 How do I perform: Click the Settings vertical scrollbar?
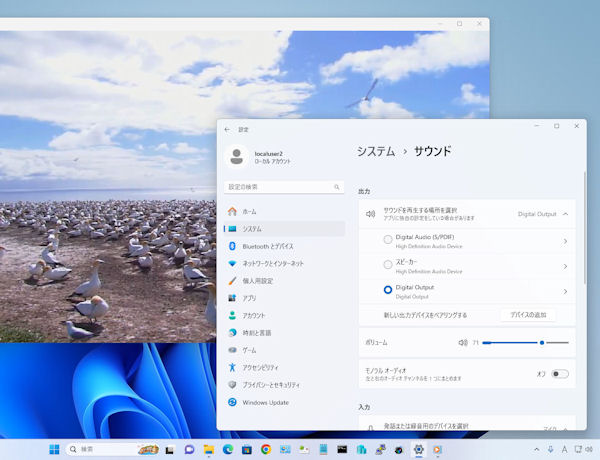585,228
